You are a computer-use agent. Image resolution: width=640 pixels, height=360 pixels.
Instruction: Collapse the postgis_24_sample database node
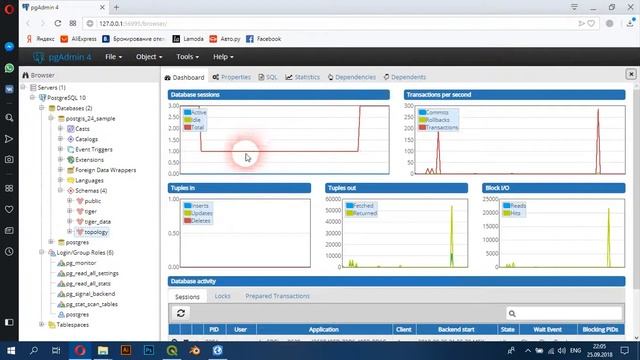[x=51, y=118]
